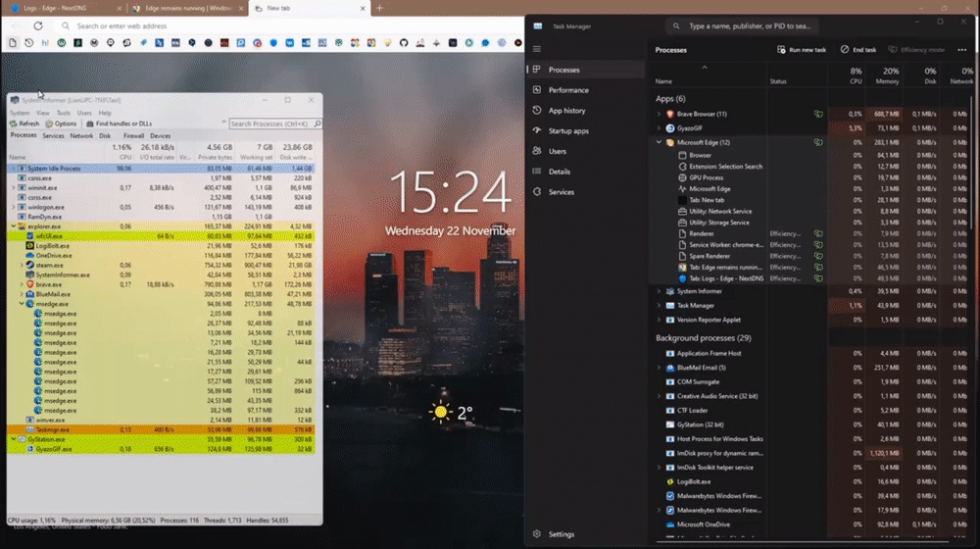Open the Tools menu in System Informer

(x=63, y=113)
